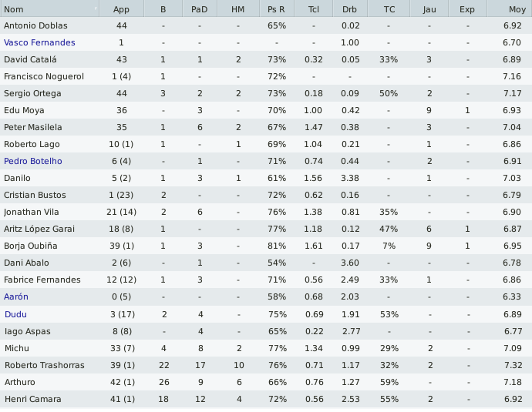Sort by Tcl column header

click(x=314, y=8)
